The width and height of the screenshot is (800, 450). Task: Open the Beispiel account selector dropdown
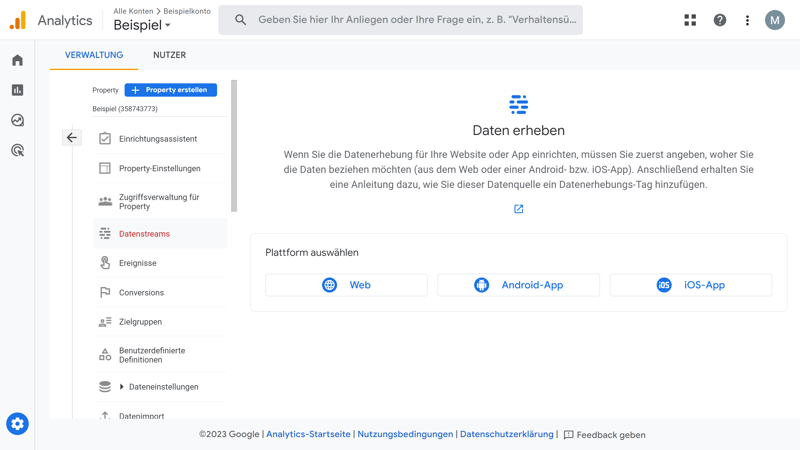click(x=142, y=25)
